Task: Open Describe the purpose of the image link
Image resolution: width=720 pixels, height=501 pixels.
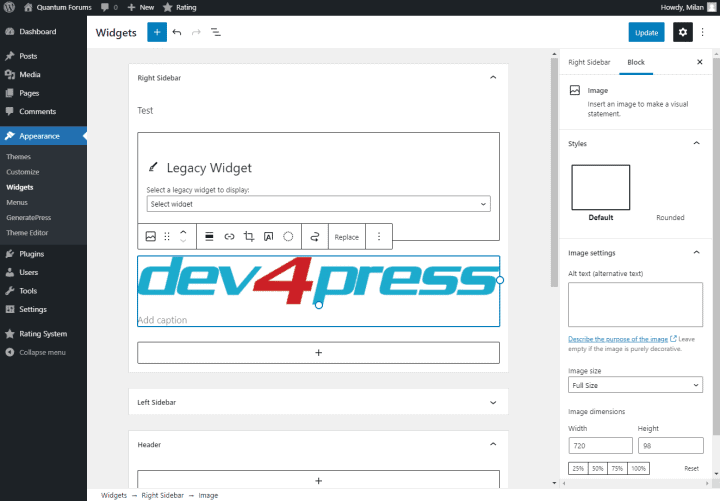Action: [x=622, y=339]
